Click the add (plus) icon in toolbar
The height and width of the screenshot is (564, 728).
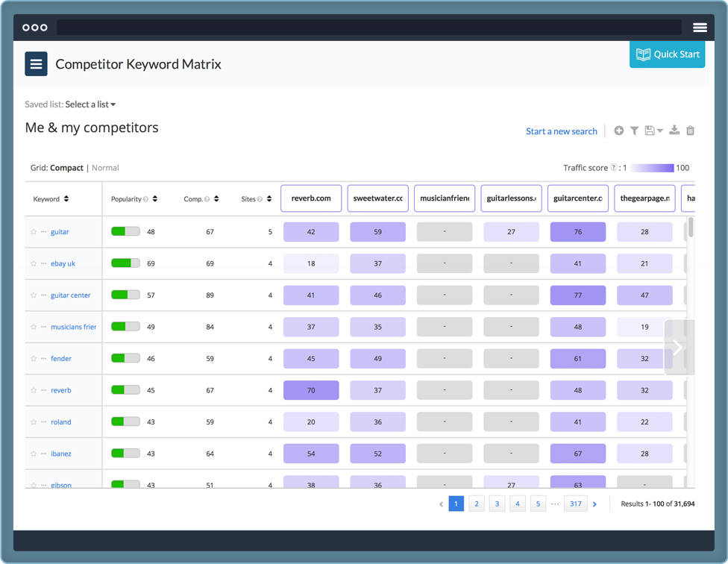tap(618, 131)
